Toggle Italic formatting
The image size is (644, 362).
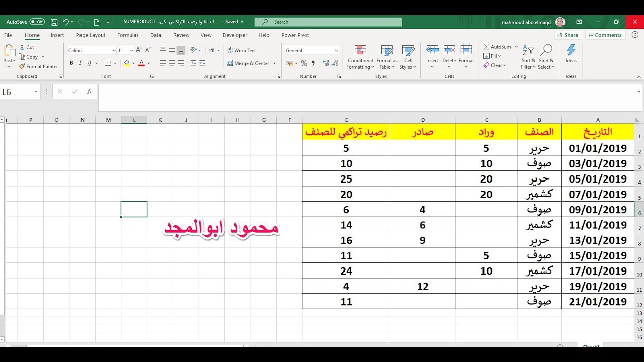point(80,63)
